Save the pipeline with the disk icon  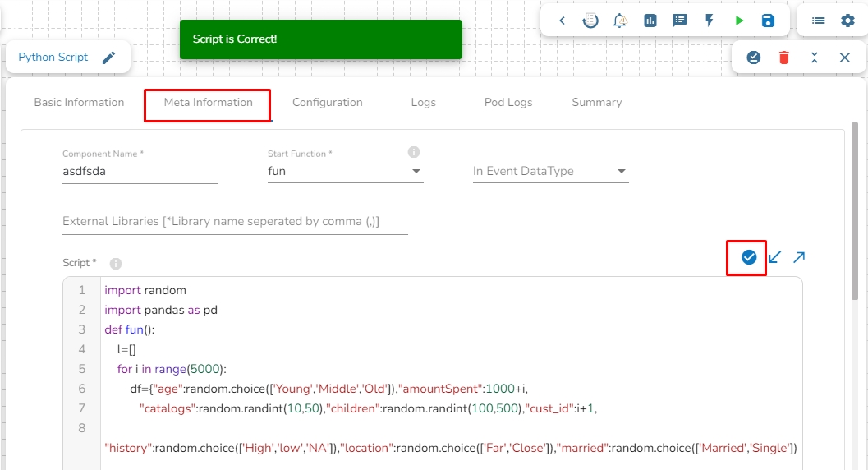[768, 21]
